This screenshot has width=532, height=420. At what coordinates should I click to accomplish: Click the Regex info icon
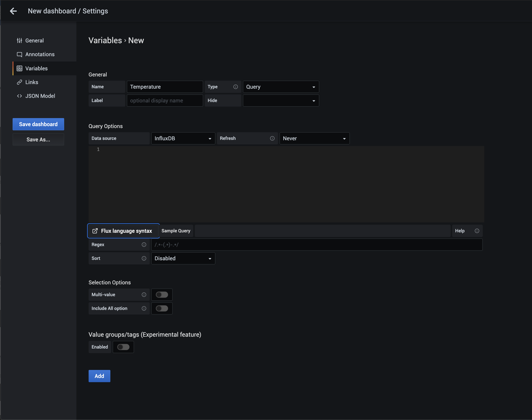click(x=144, y=245)
